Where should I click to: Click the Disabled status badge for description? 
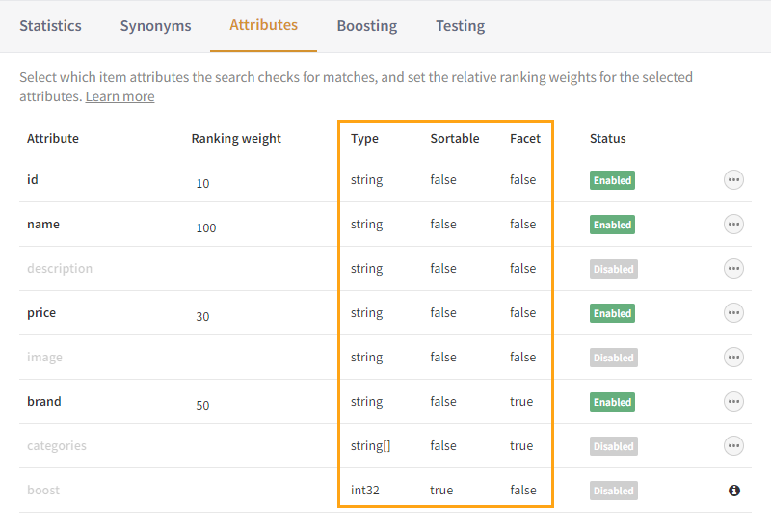[x=613, y=269]
